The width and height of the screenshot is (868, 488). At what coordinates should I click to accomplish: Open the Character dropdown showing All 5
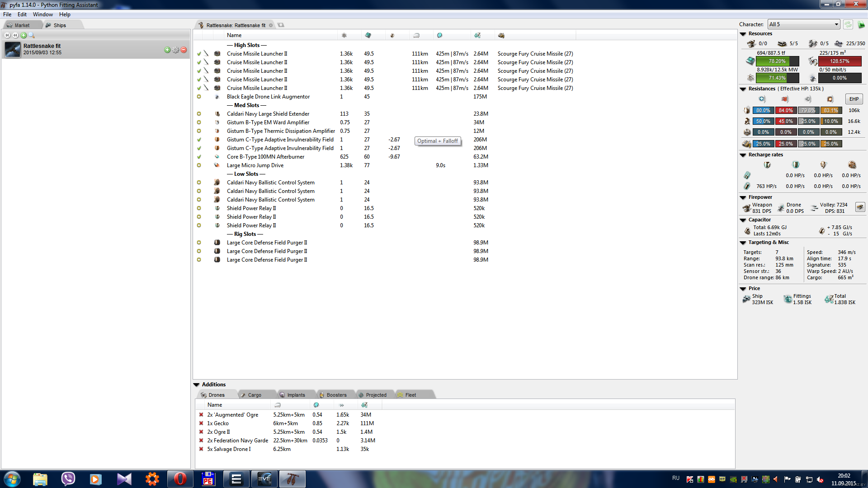[804, 24]
